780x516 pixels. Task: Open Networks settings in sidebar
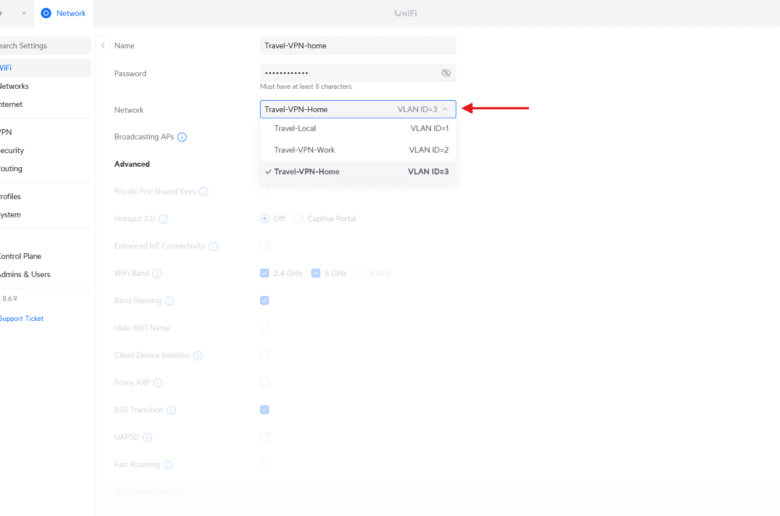click(x=14, y=86)
